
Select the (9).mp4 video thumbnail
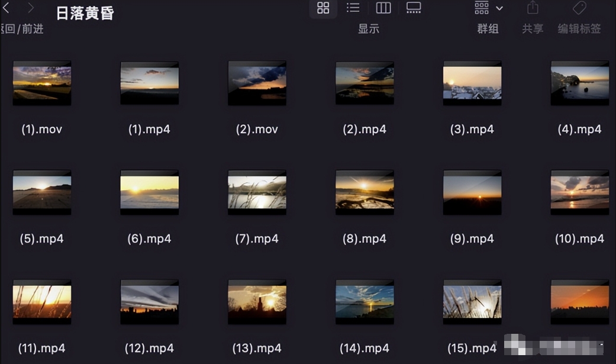point(472,192)
